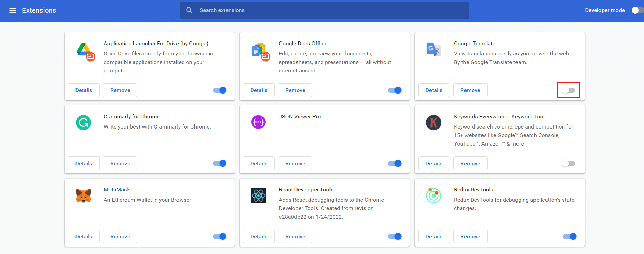644x254 pixels.
Task: Remove Grammarly for Chrome
Action: coord(120,163)
